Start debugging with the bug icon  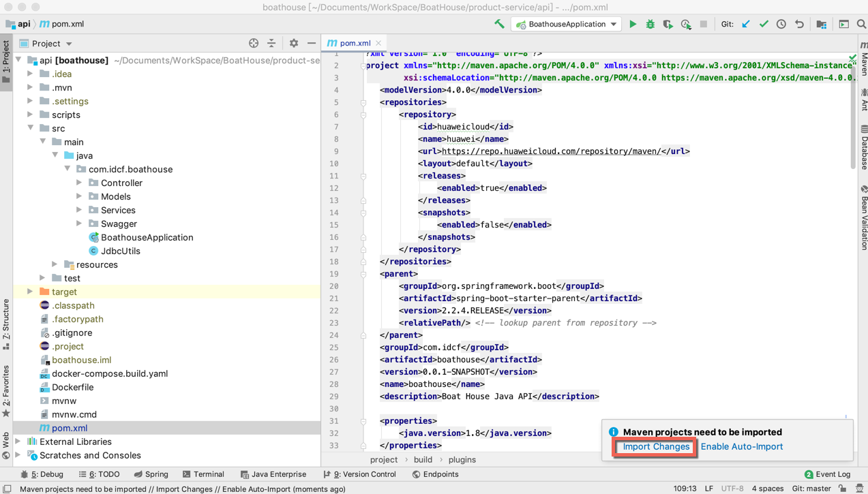point(650,25)
